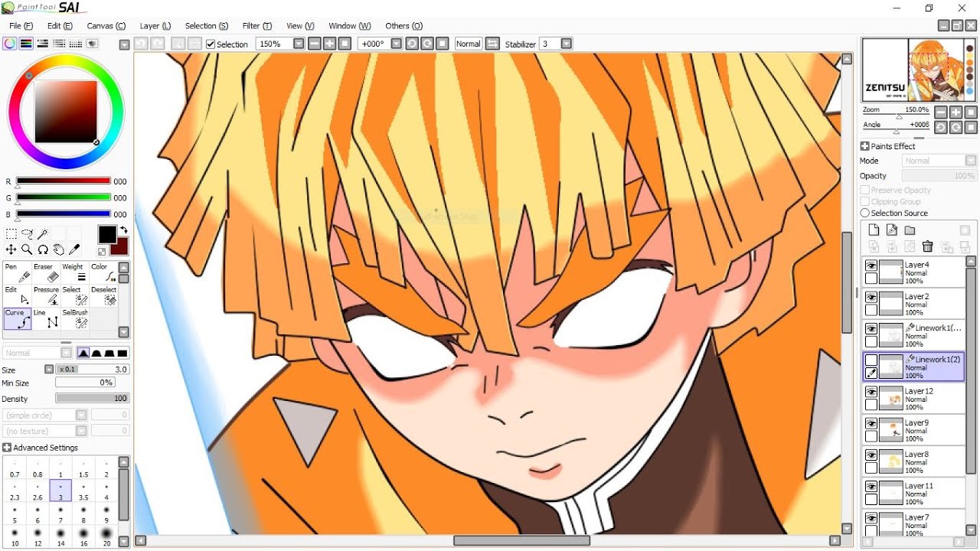Uncheck the Selection checkbox in toolbar
The image size is (980, 551).
(211, 44)
